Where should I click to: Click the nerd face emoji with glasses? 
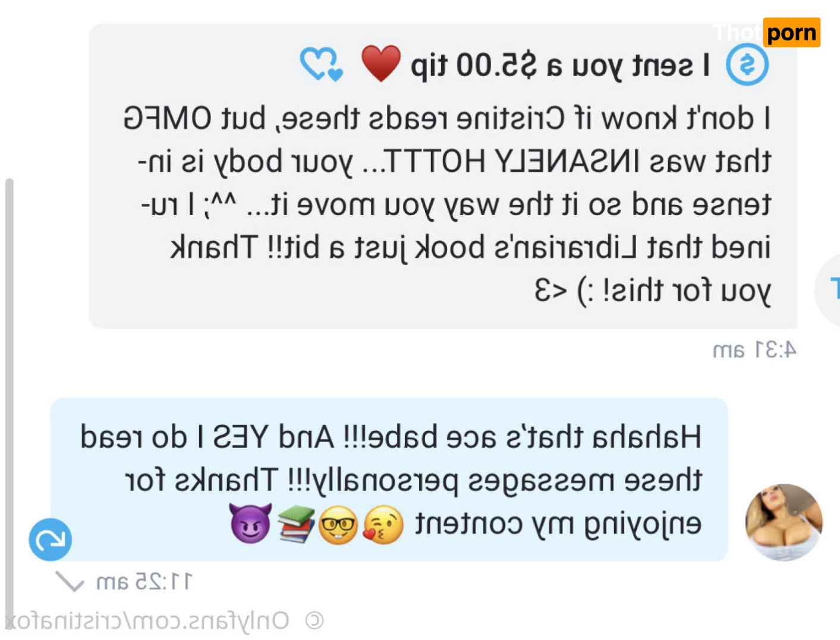click(x=338, y=524)
